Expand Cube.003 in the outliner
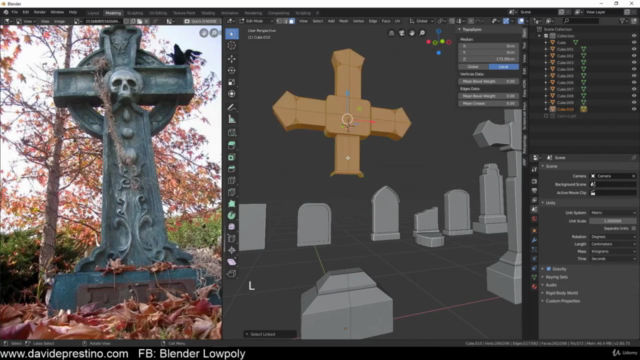Screen dimensions: 640x360 (546, 62)
